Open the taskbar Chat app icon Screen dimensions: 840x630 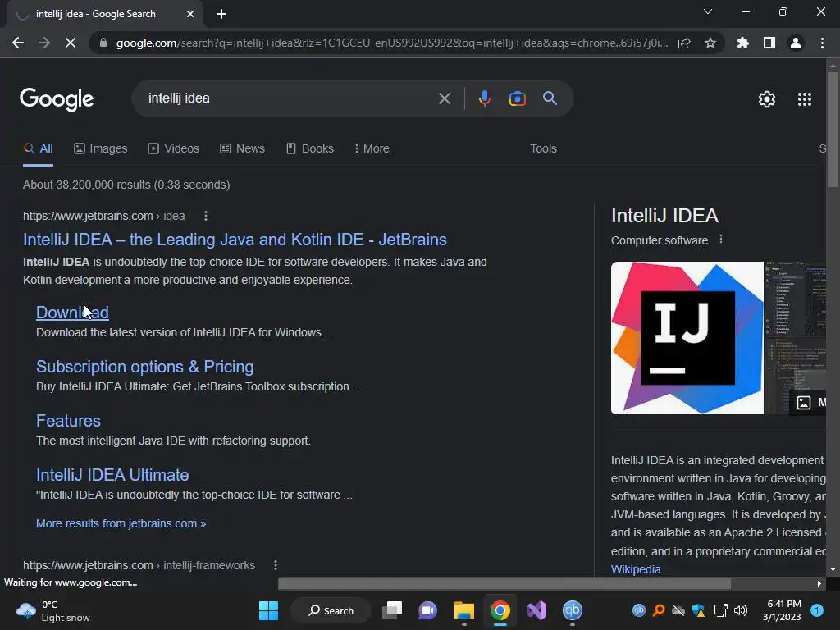click(x=427, y=610)
